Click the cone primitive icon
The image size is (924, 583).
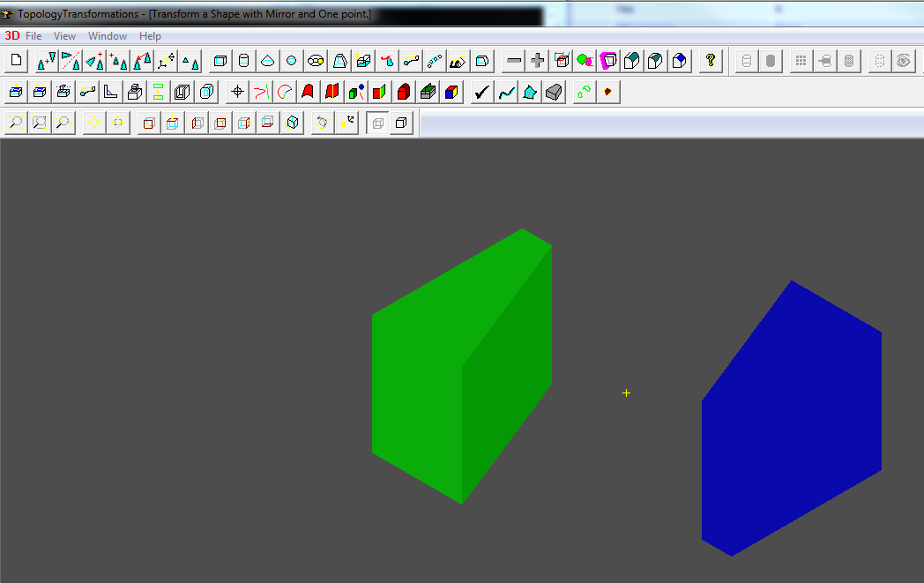point(268,61)
